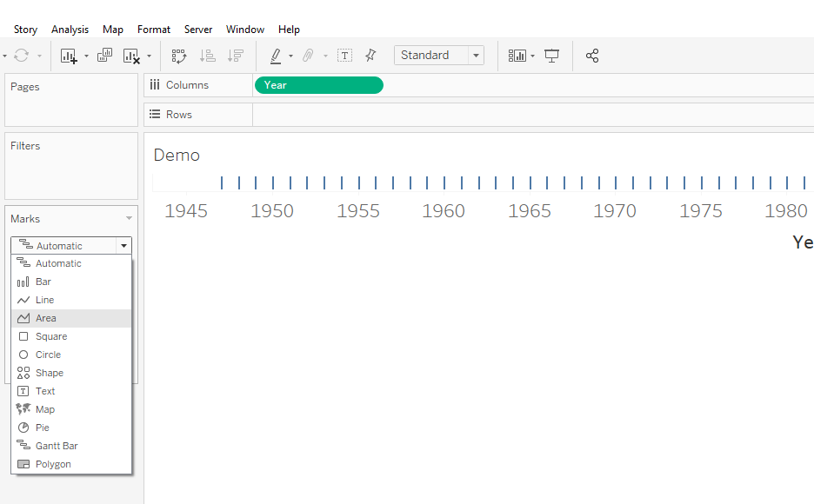Open the Window menu

click(x=245, y=30)
